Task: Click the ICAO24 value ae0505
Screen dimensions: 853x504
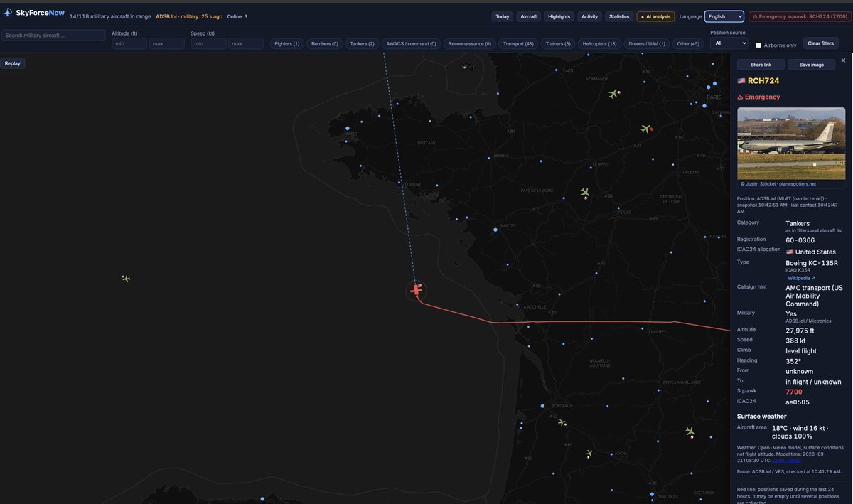Action: (798, 402)
